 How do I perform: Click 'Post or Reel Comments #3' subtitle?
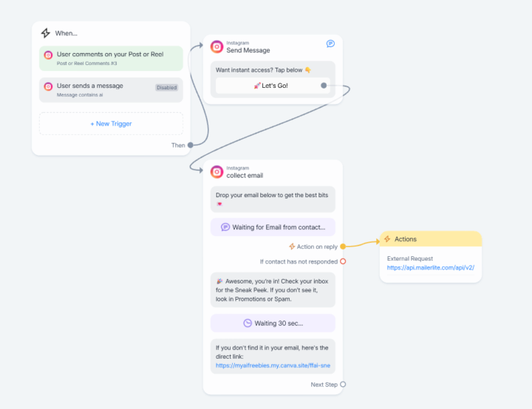pyautogui.click(x=87, y=63)
